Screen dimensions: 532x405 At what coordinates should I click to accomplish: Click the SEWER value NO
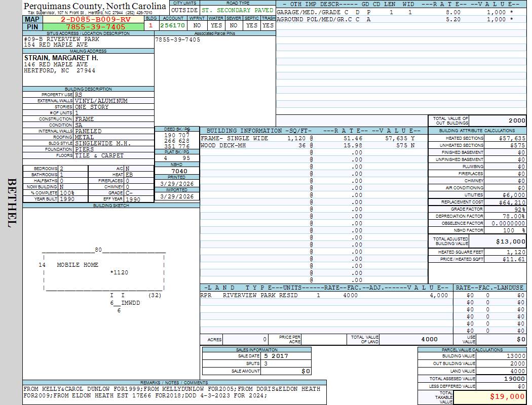[x=234, y=25]
